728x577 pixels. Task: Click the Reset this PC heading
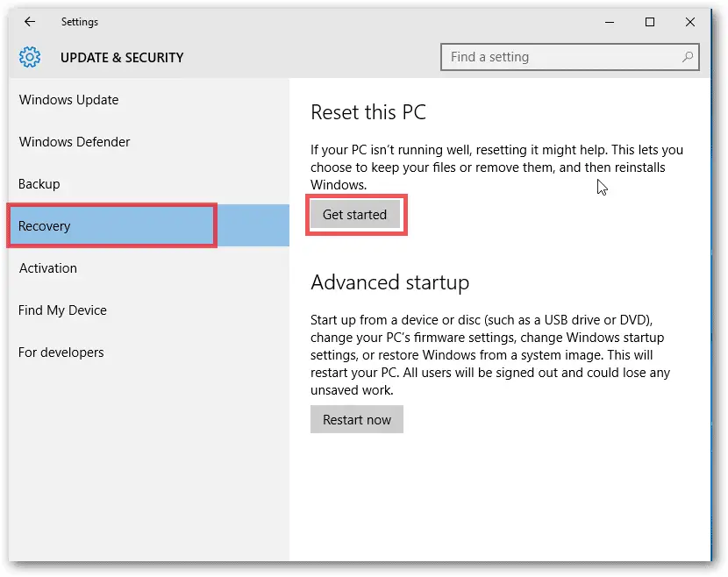[368, 112]
